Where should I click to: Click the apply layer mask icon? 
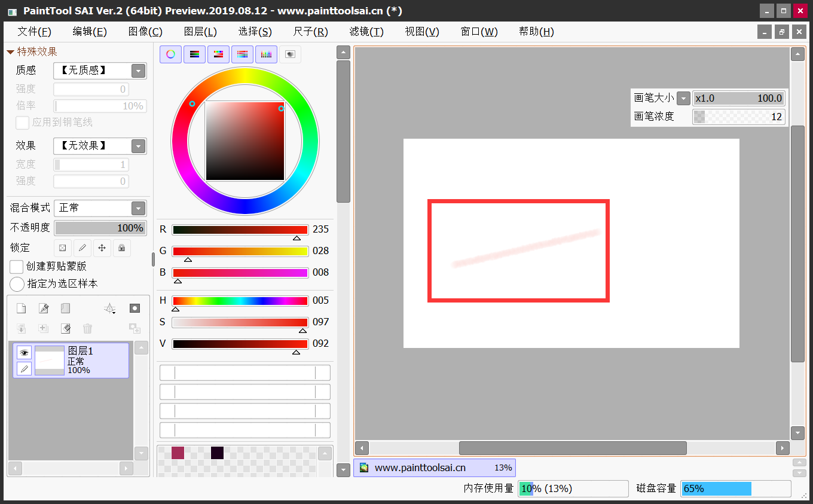coord(135,328)
